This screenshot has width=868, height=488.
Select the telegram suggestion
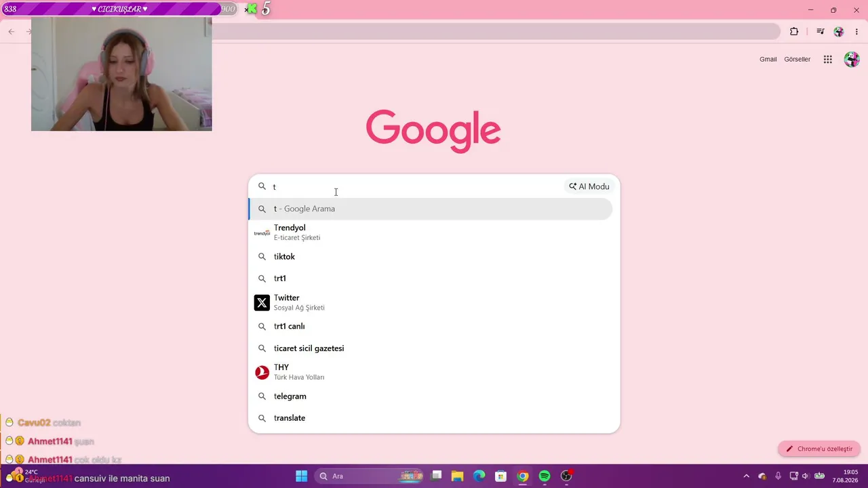coord(431,396)
